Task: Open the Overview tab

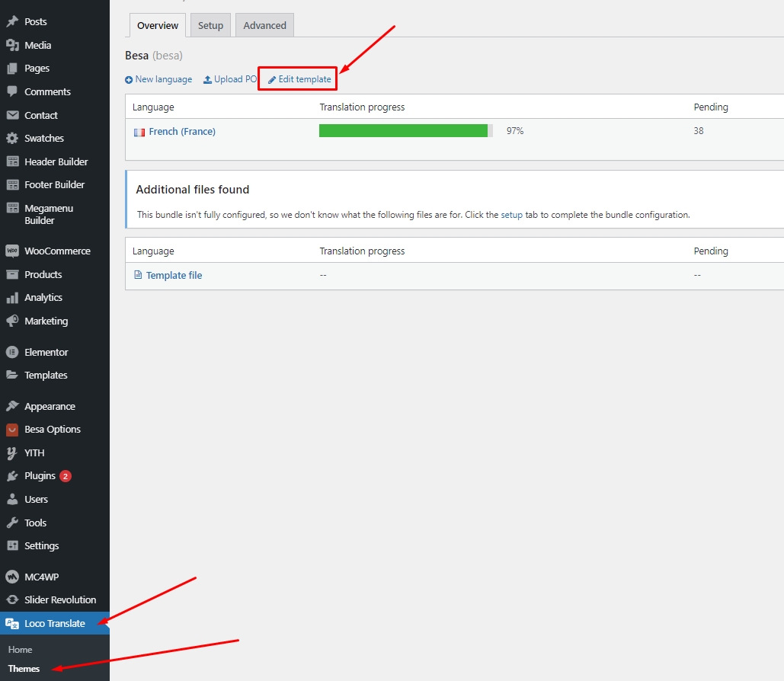Action: tap(158, 25)
